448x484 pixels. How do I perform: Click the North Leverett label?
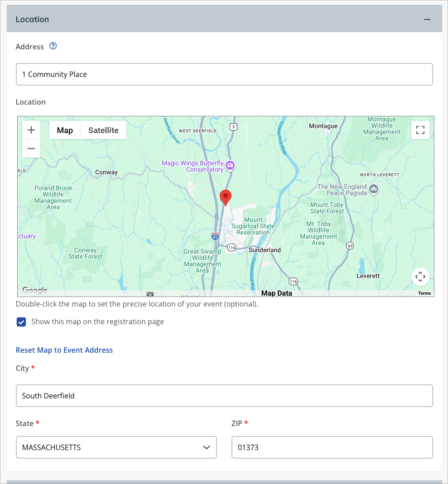pyautogui.click(x=380, y=175)
